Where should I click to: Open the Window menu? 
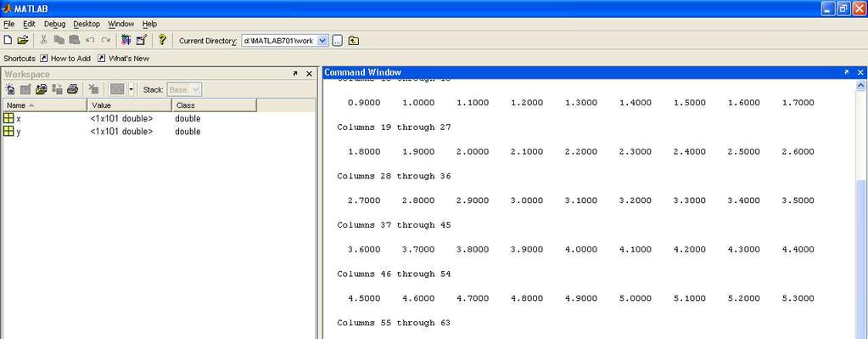(x=121, y=24)
